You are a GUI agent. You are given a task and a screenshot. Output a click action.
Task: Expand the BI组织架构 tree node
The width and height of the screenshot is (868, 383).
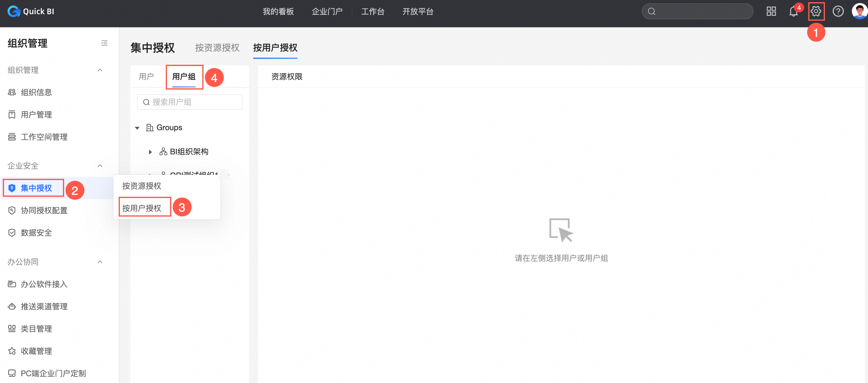click(x=150, y=152)
